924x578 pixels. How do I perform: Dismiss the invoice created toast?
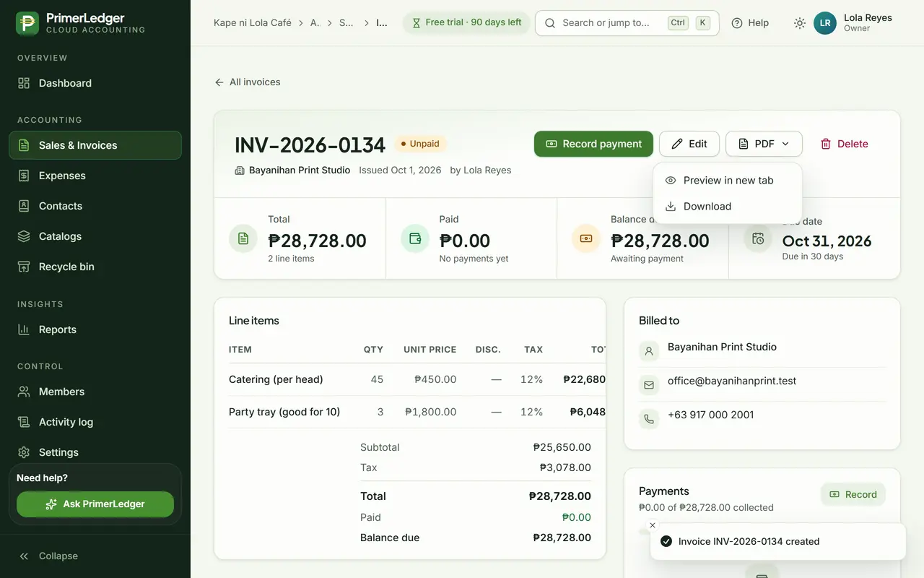[653, 525]
